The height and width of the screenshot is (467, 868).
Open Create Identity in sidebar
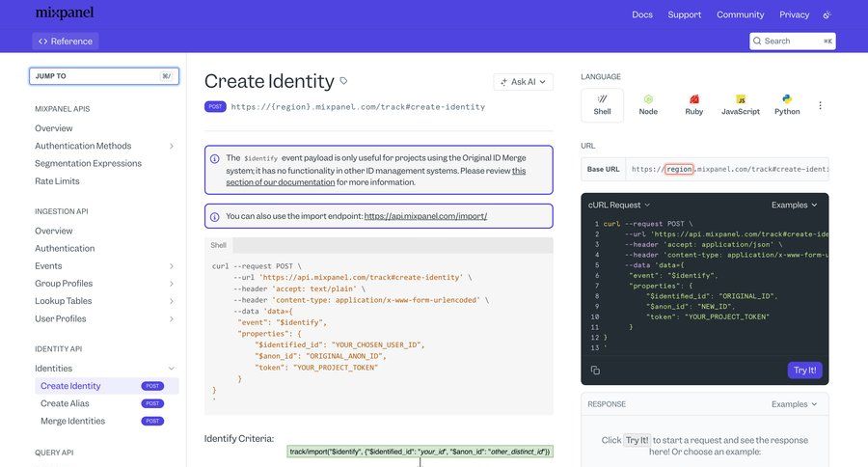click(70, 386)
